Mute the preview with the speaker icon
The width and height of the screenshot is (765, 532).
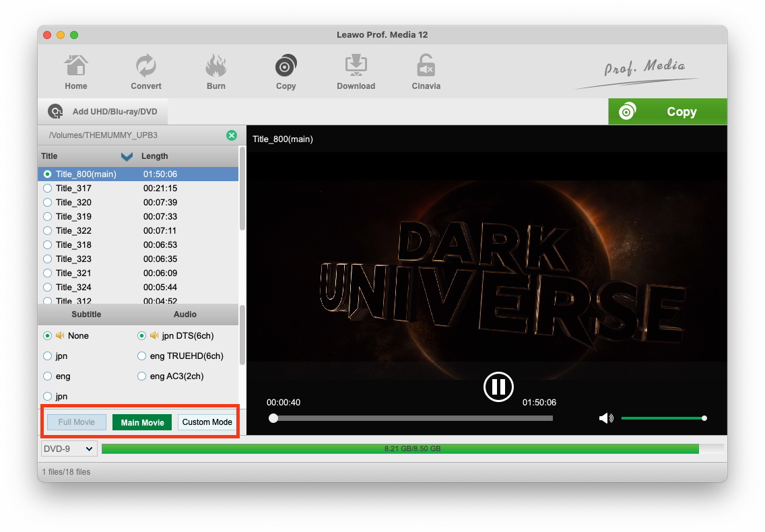pos(606,418)
